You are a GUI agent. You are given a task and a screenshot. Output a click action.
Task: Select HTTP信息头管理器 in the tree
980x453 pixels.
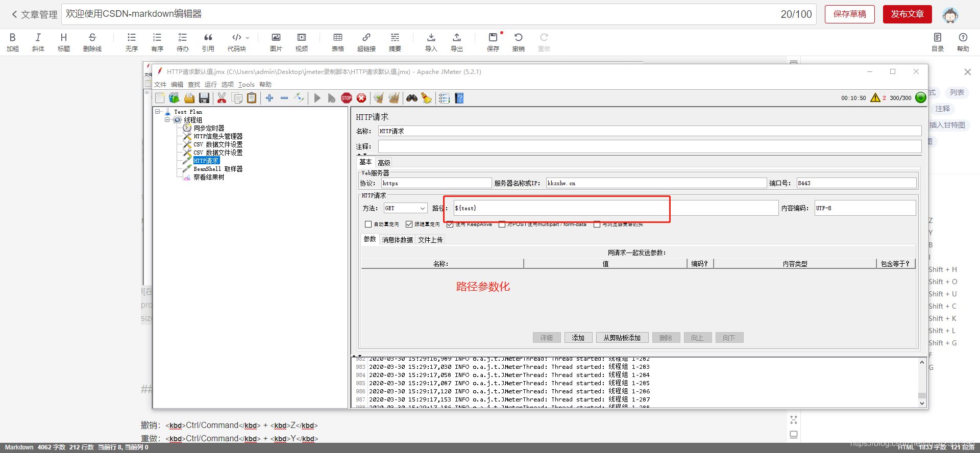tap(218, 136)
